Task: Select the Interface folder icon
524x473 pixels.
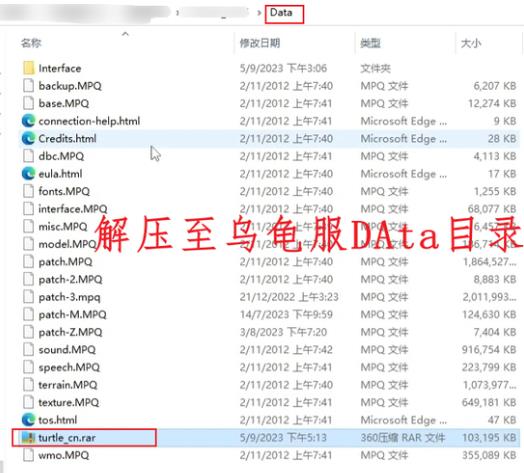Action: [29, 68]
